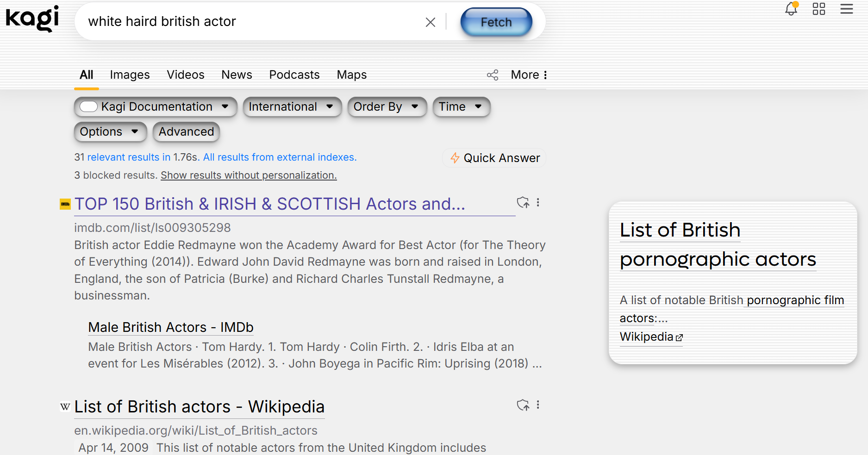Click Show results without personalization link
Image resolution: width=868 pixels, height=455 pixels.
(x=249, y=175)
